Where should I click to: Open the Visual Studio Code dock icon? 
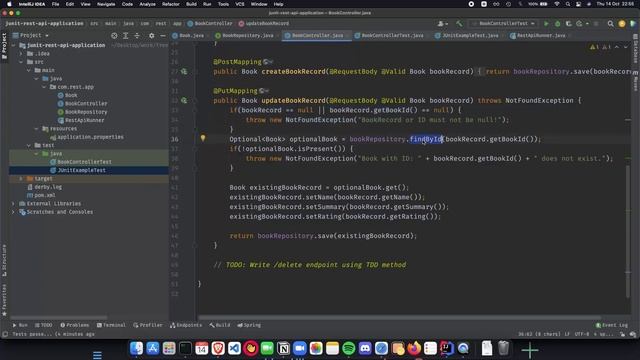click(x=234, y=348)
